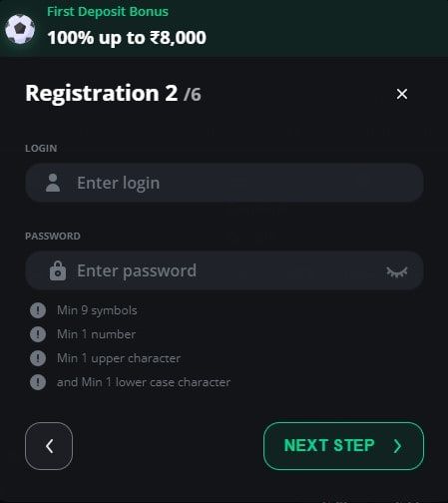Viewport: 448px width, 503px height.
Task: Click the LOGIN field label
Action: (41, 148)
